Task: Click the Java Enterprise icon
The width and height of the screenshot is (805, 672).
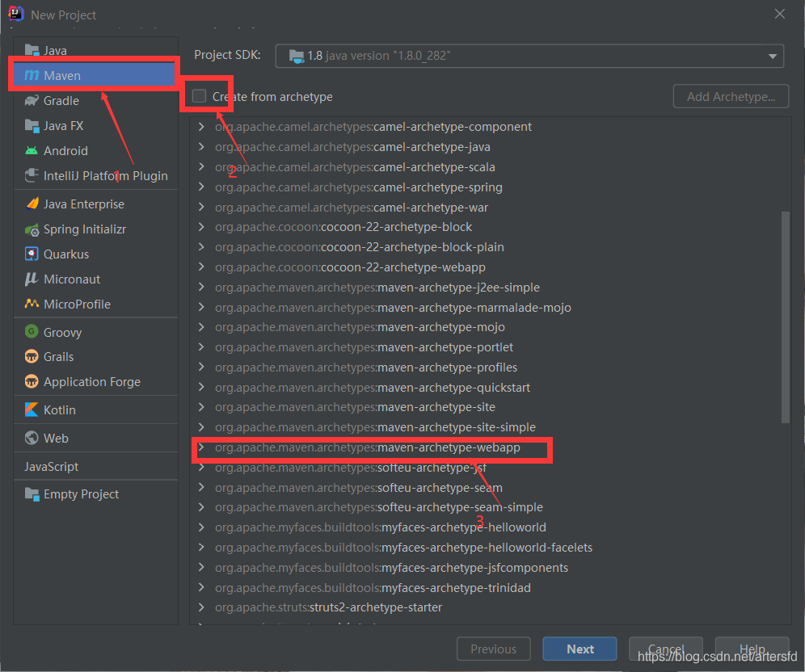Action: (x=32, y=204)
